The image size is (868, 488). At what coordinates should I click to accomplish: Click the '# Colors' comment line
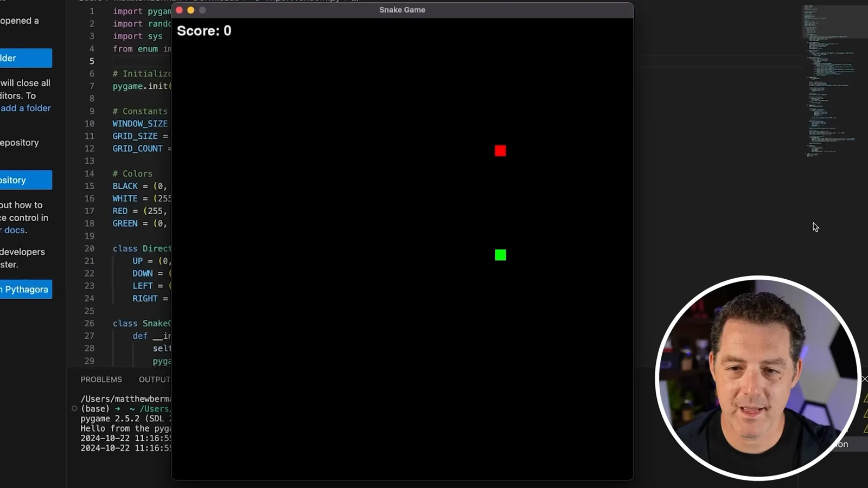tap(132, 174)
